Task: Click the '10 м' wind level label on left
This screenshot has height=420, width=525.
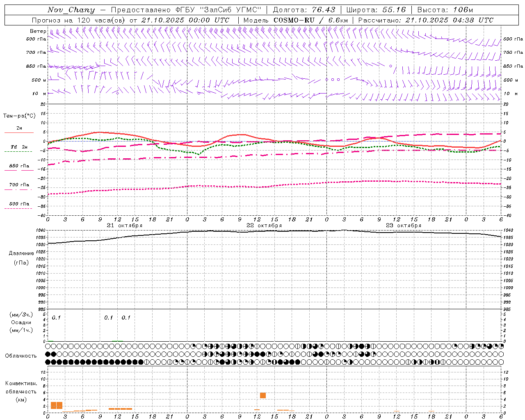Action: click(x=39, y=94)
